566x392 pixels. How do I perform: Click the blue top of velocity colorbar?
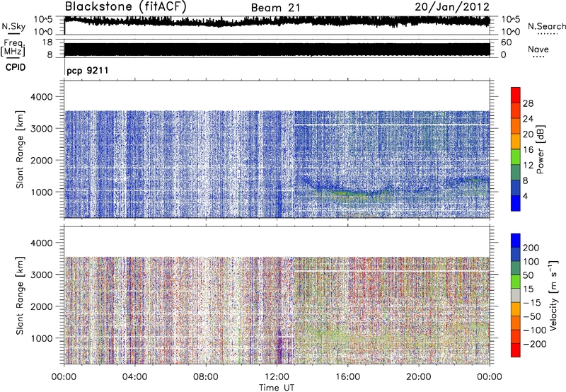[516, 241]
